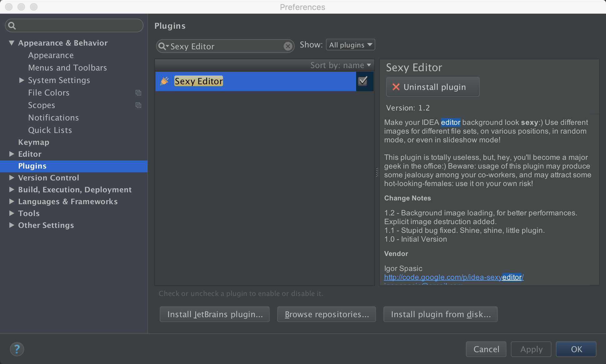
Task: Expand the Appearance & Behavior section
Action: click(x=11, y=42)
